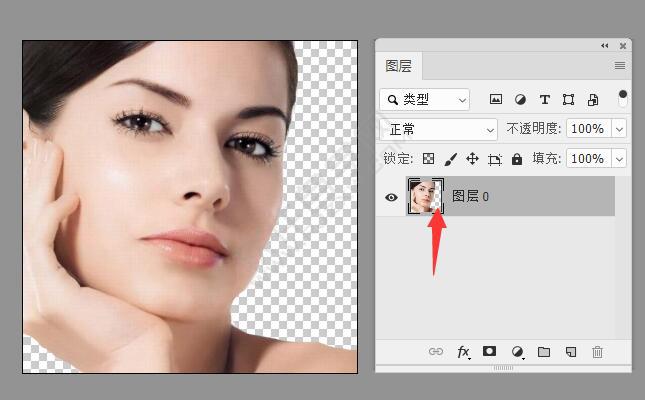Image resolution: width=645 pixels, height=400 pixels.
Task: Click the 填充 100% value field
Action: tap(589, 158)
